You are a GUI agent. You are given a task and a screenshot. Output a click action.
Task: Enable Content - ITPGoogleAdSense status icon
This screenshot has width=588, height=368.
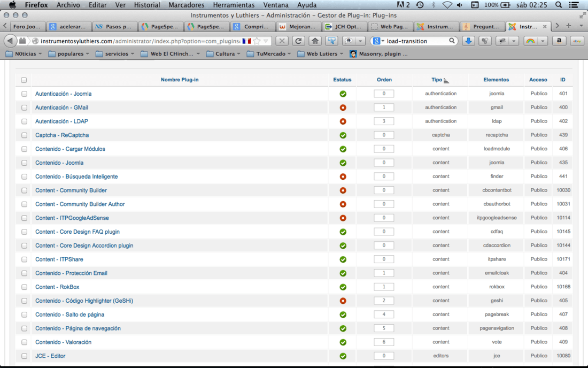pyautogui.click(x=343, y=218)
